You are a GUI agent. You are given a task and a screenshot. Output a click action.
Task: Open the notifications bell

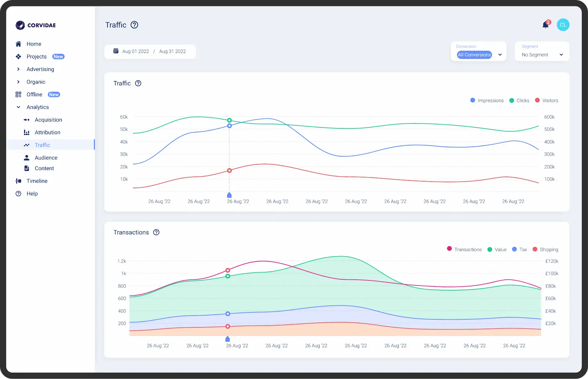[x=545, y=25]
